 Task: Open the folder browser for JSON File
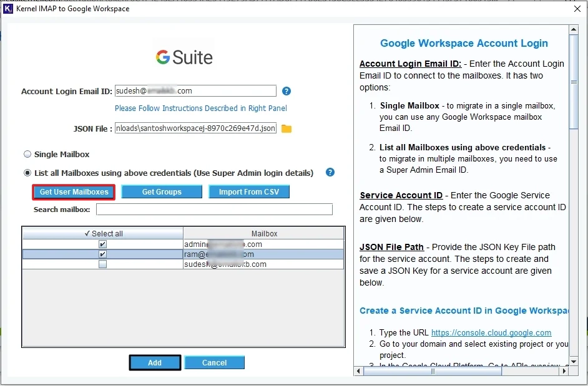[x=287, y=128]
